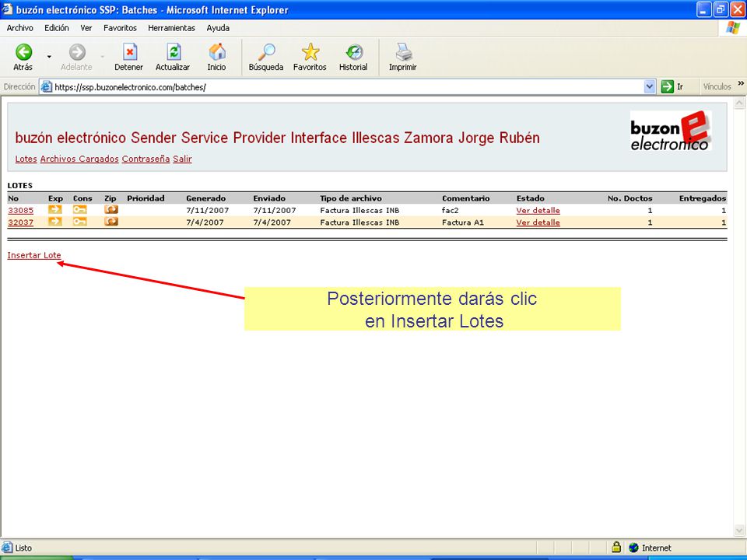This screenshot has height=560, width=747.
Task: Click the Prioridad column header
Action: (146, 198)
